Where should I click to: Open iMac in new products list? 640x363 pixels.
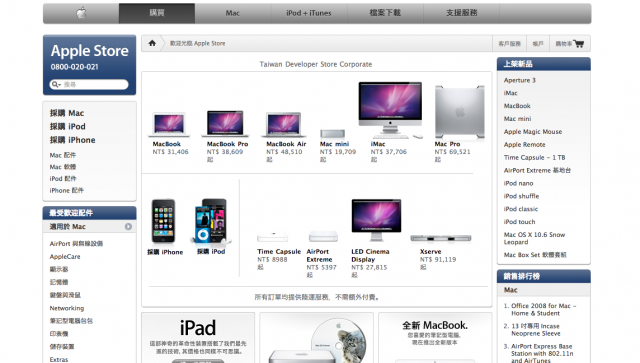(x=511, y=93)
